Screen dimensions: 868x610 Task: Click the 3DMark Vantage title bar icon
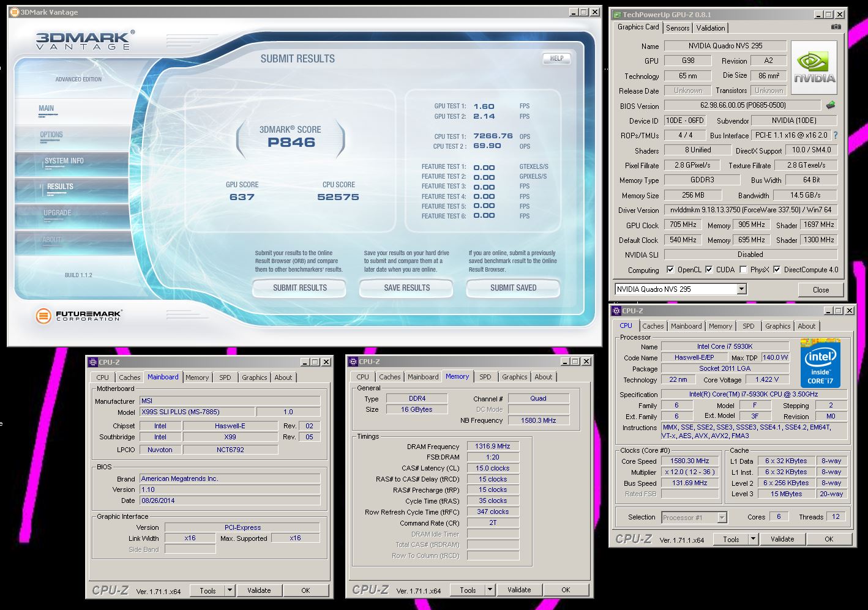[x=14, y=12]
